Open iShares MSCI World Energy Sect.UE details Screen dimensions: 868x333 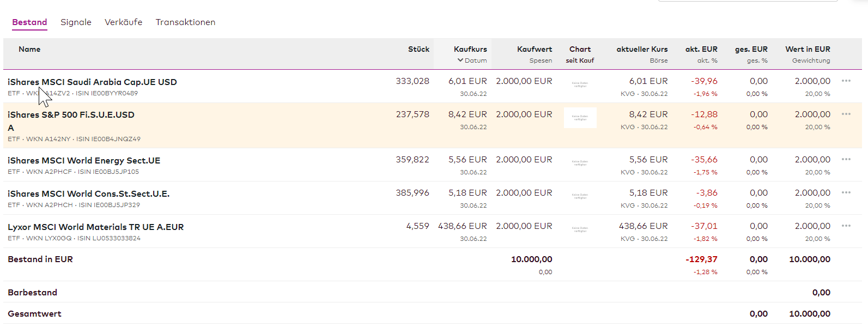coord(84,161)
